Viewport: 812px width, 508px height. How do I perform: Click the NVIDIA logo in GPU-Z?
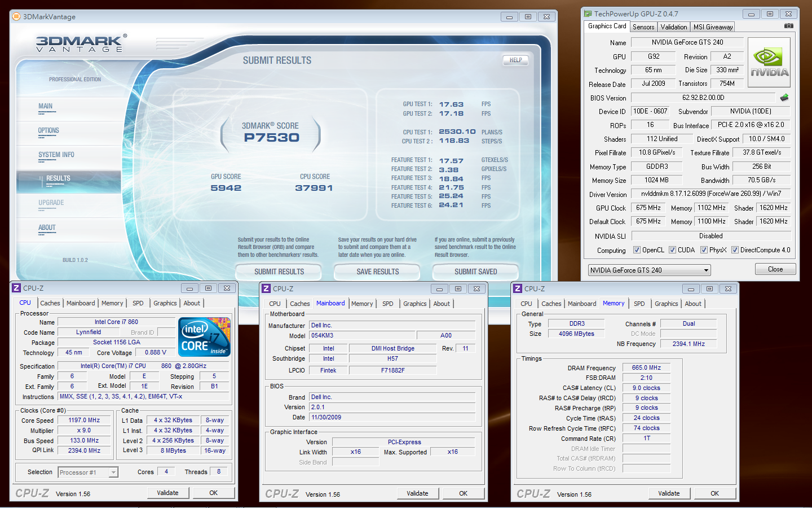(769, 63)
